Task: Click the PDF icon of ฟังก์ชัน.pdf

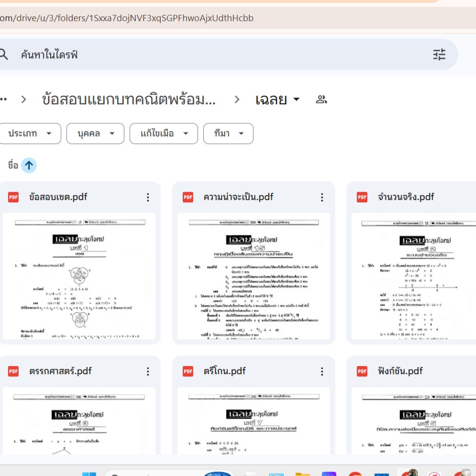Action: click(x=362, y=371)
